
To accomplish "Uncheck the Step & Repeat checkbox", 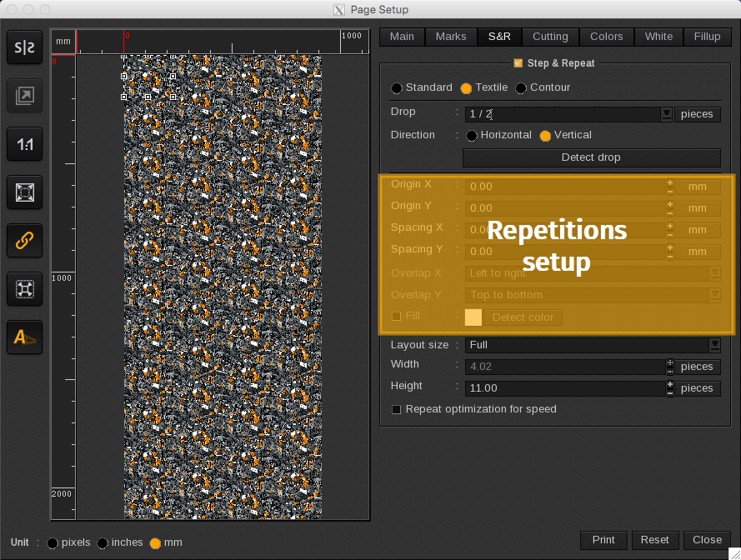I will click(518, 63).
